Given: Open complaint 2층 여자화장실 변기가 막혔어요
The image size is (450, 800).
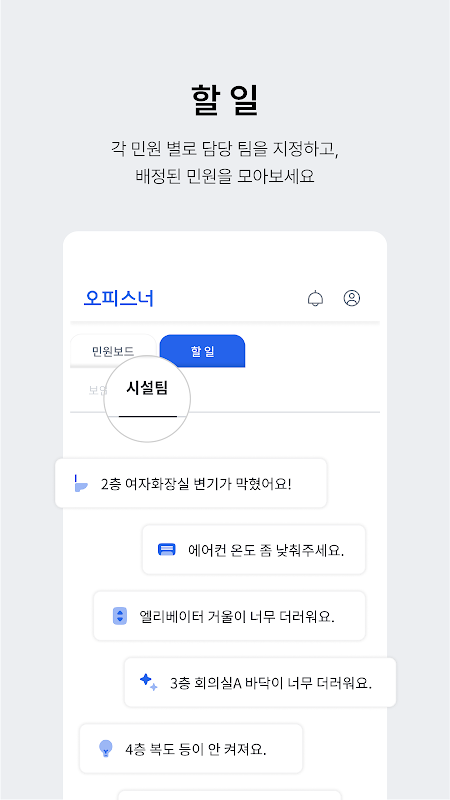Looking at the screenshot, I should tap(191, 483).
